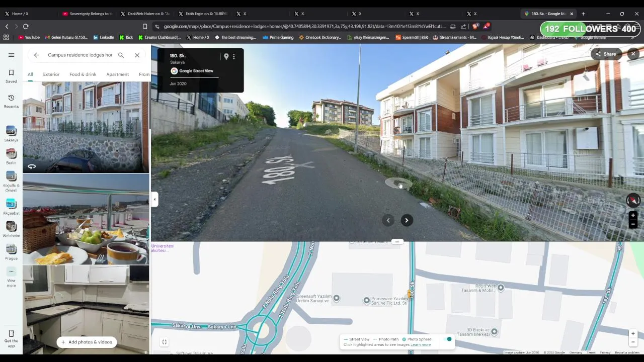The height and width of the screenshot is (362, 644).
Task: Open the building exterior 360 thumbnail
Action: pos(86,127)
